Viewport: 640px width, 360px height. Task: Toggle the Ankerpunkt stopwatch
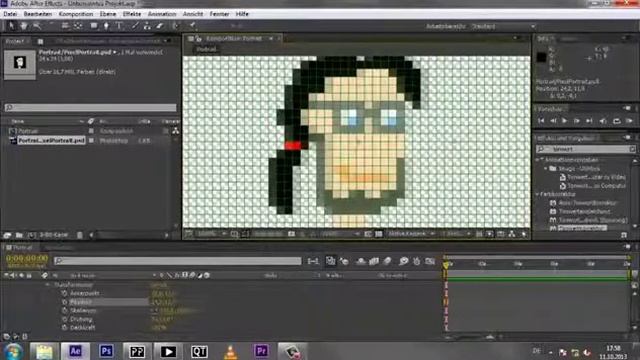[64, 293]
